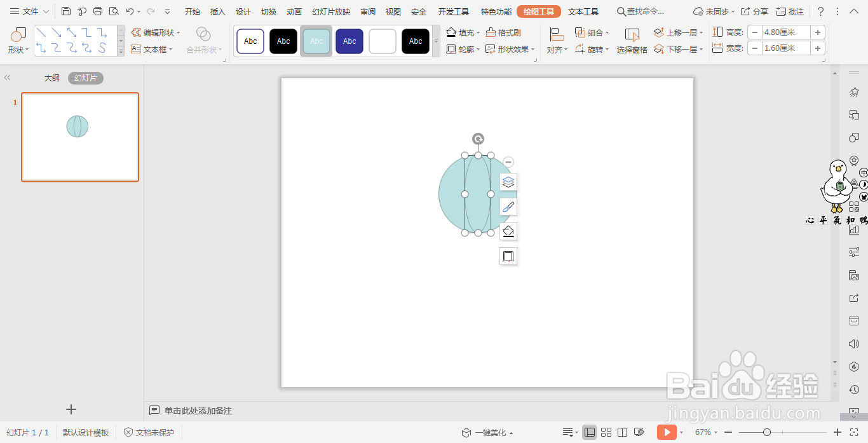Image resolution: width=868 pixels, height=443 pixels.
Task: Select 大纲 outline view toggle
Action: coord(51,78)
